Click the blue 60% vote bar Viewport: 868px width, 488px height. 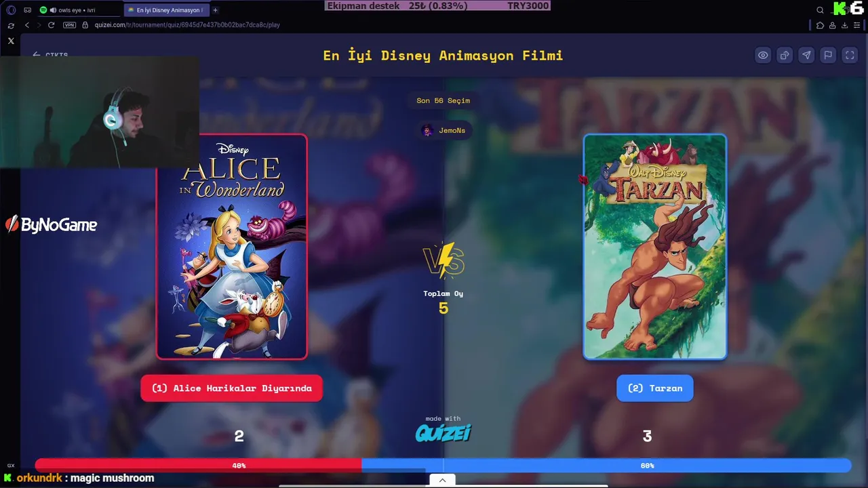pos(606,466)
